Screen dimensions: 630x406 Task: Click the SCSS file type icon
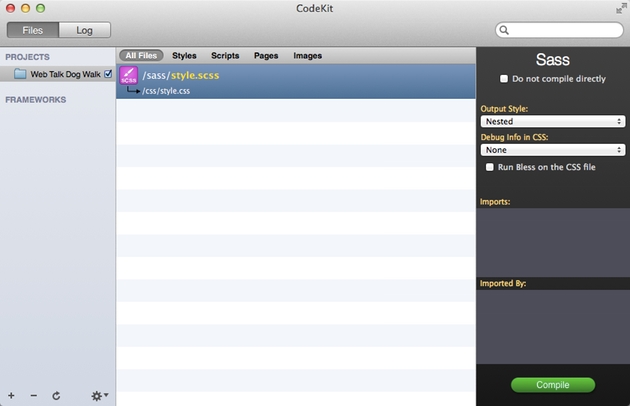click(129, 76)
